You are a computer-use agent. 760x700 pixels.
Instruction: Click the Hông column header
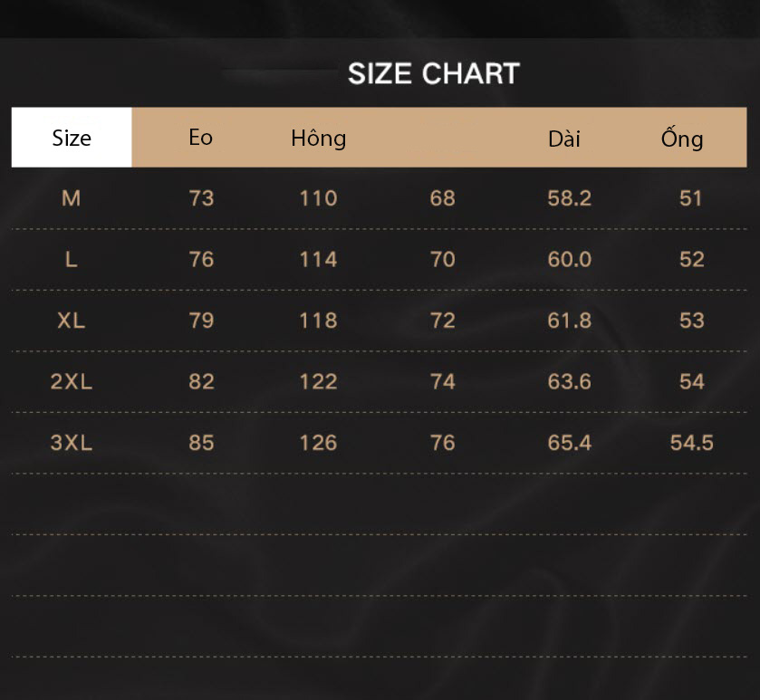(319, 138)
